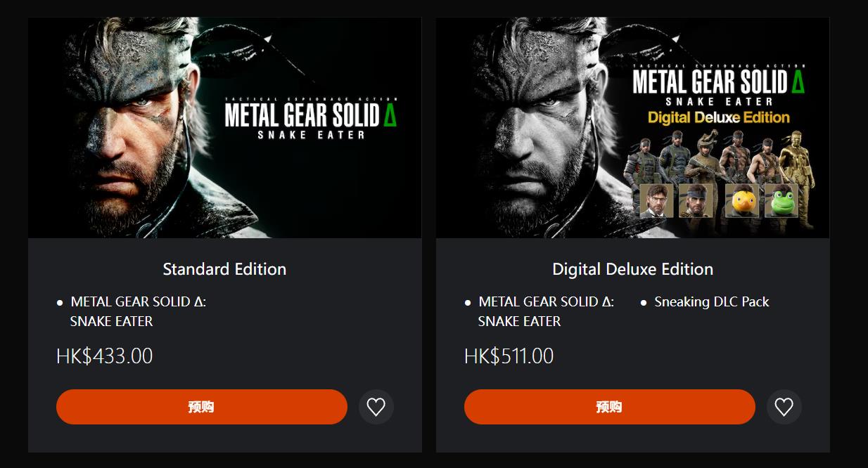Image resolution: width=868 pixels, height=468 pixels.
Task: Click the HK$433.00 price
Action: (x=105, y=356)
